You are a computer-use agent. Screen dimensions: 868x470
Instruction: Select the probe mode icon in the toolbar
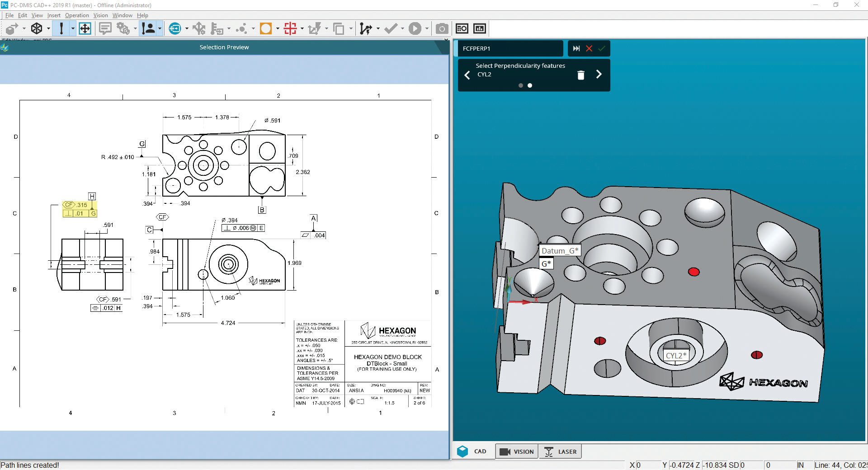(61, 28)
